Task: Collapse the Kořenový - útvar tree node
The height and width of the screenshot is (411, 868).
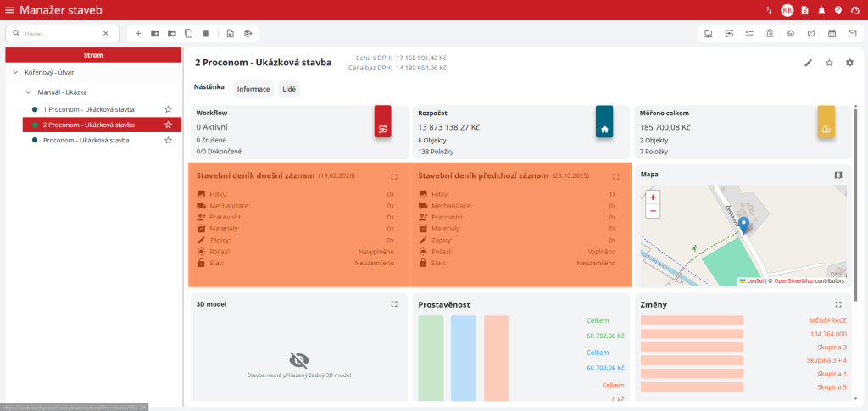Action: pyautogui.click(x=15, y=73)
